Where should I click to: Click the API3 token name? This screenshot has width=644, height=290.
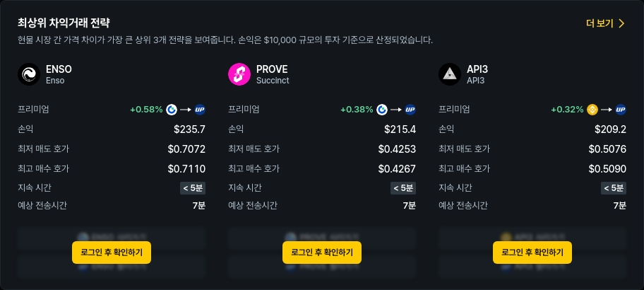pos(478,69)
